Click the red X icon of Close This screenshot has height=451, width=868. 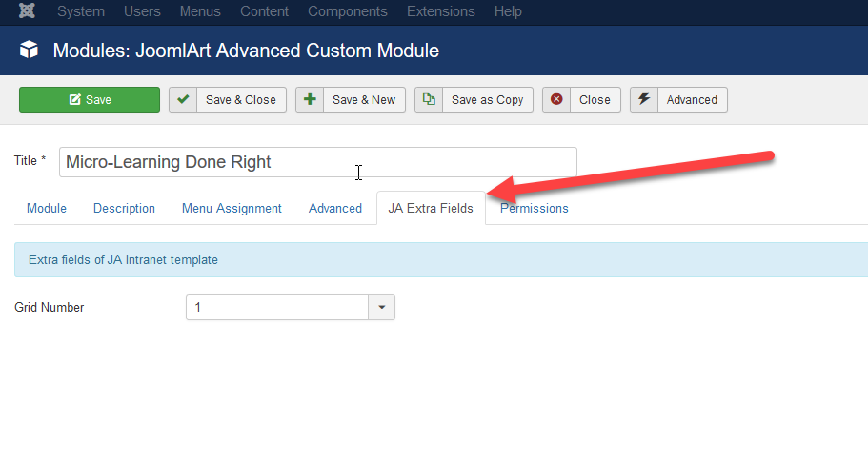[x=556, y=100]
